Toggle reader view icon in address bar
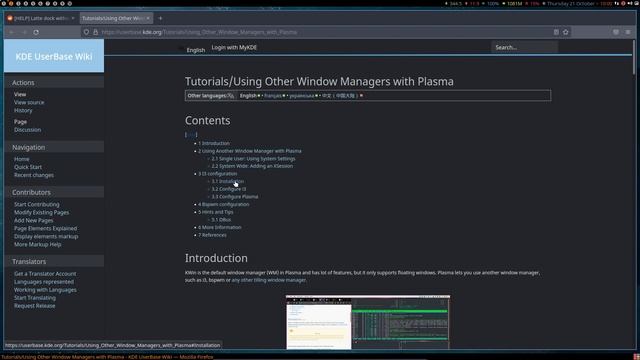640x360 pixels. [556, 32]
